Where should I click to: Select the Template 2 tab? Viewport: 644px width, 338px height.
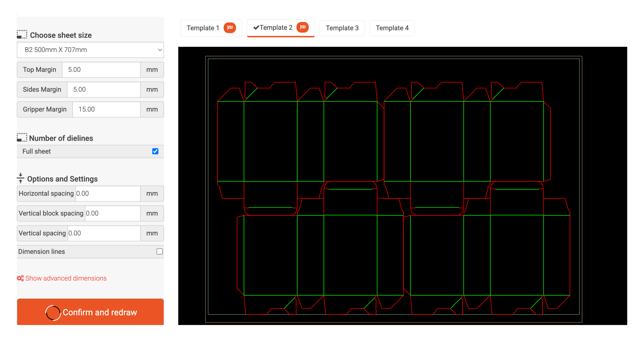(x=280, y=28)
